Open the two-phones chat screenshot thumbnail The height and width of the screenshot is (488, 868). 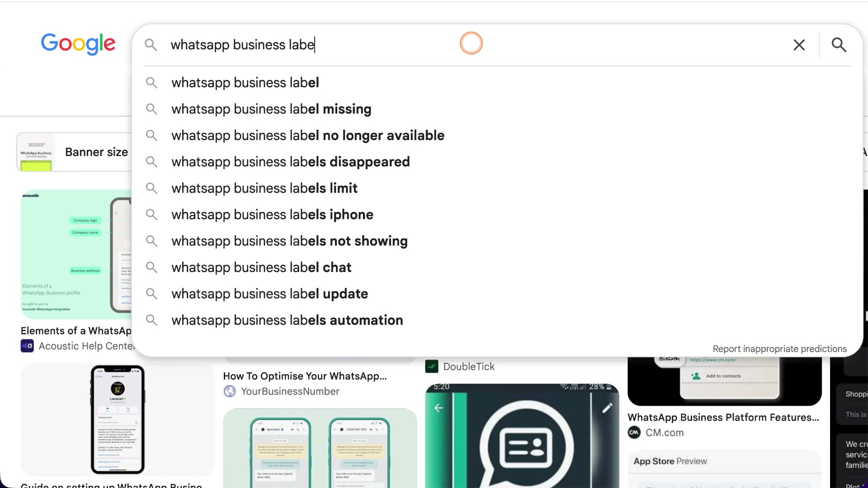pos(320,448)
